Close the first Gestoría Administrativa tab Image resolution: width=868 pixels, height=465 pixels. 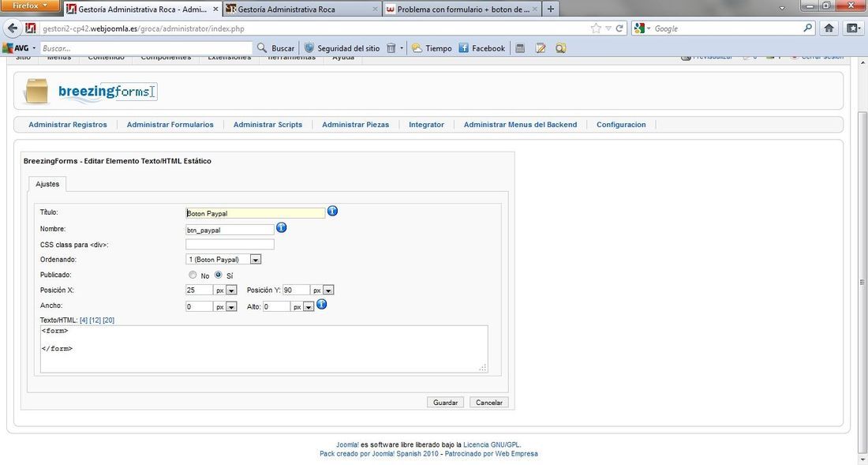(216, 9)
